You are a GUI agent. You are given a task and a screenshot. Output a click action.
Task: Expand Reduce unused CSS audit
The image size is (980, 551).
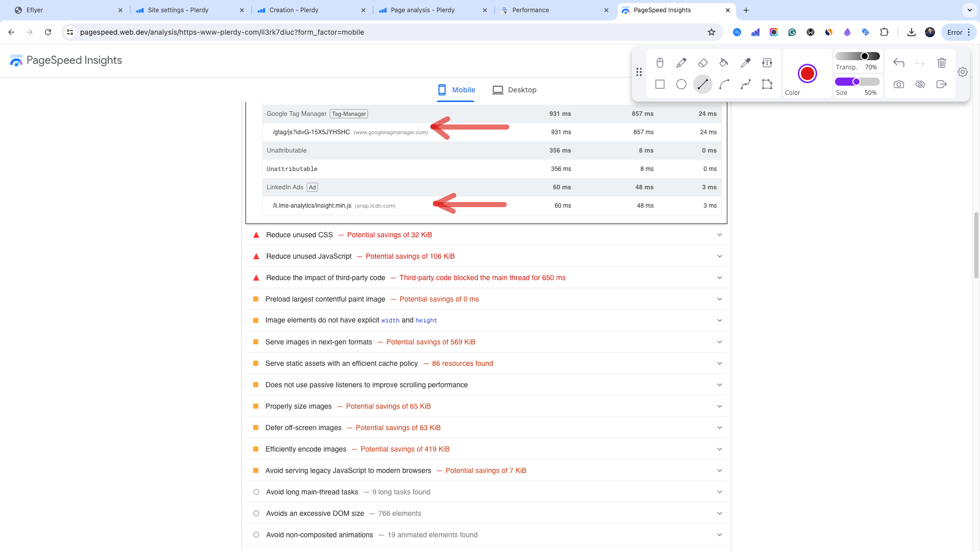point(486,235)
